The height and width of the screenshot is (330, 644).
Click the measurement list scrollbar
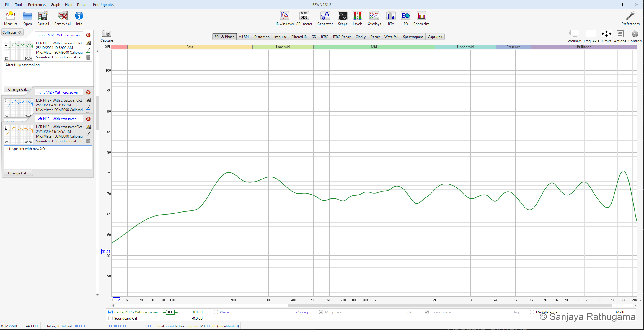97,113
